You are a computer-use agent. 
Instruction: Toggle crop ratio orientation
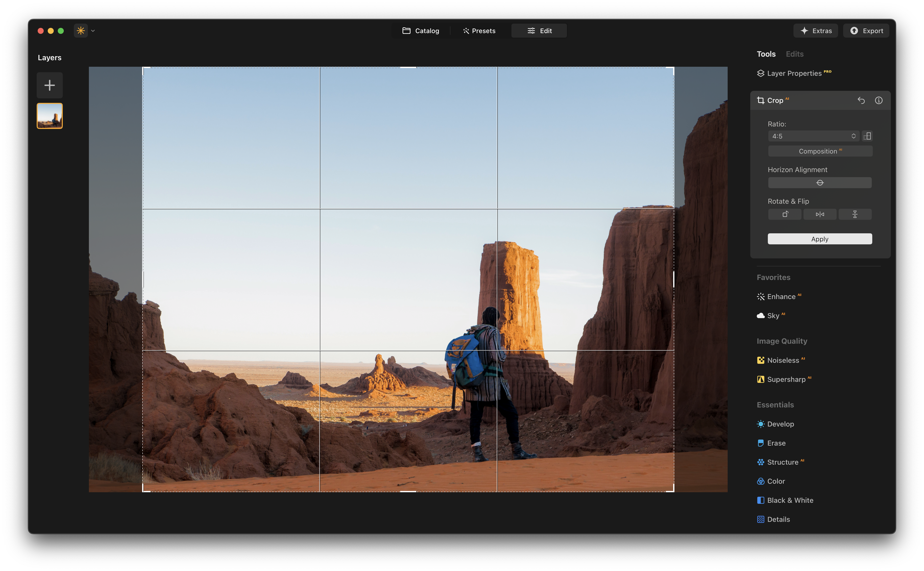click(x=867, y=136)
